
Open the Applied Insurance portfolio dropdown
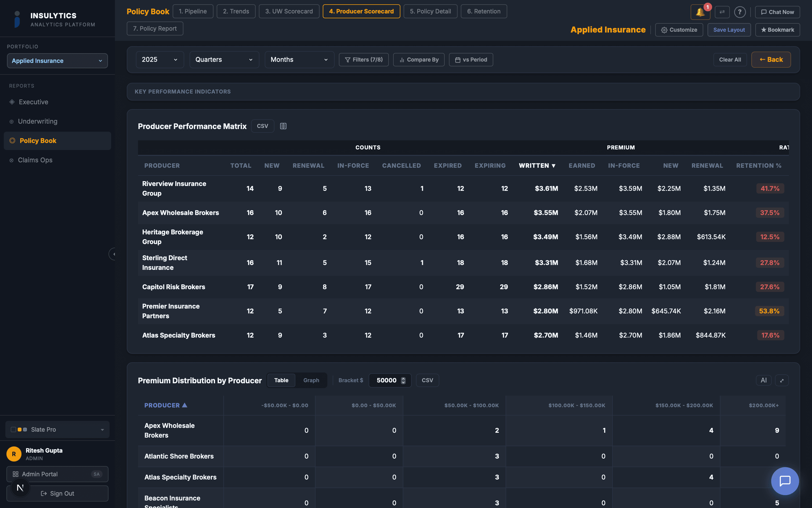[57, 61]
